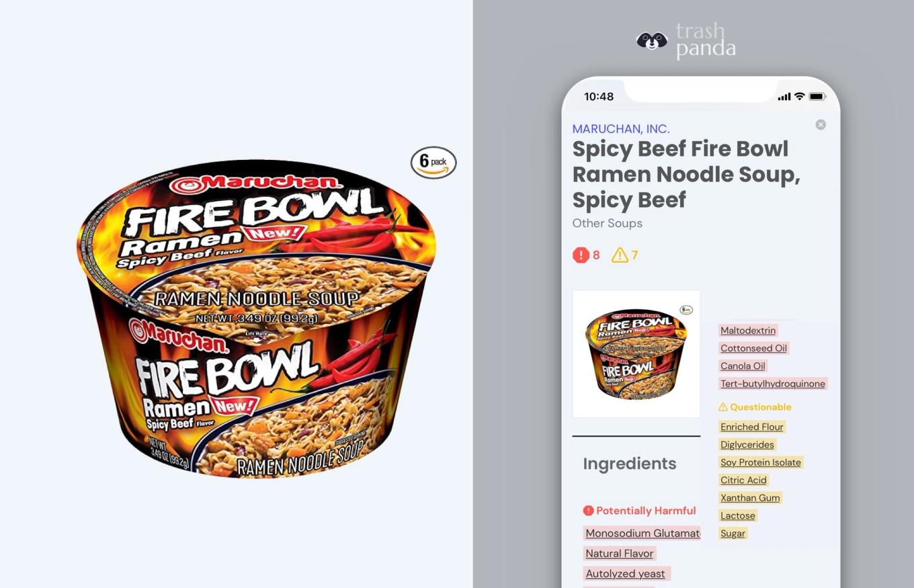Click the Autolyzed yeast ingredient
Image resolution: width=914 pixels, height=588 pixels.
tap(626, 574)
